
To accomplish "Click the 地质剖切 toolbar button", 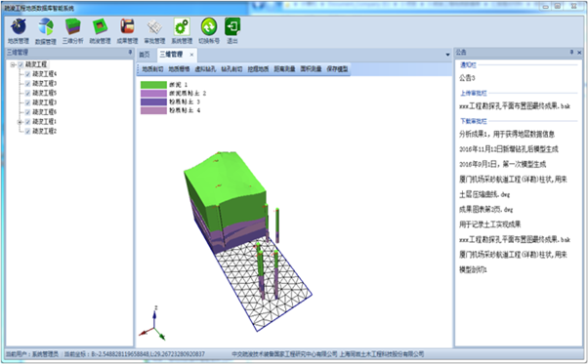I will (152, 69).
